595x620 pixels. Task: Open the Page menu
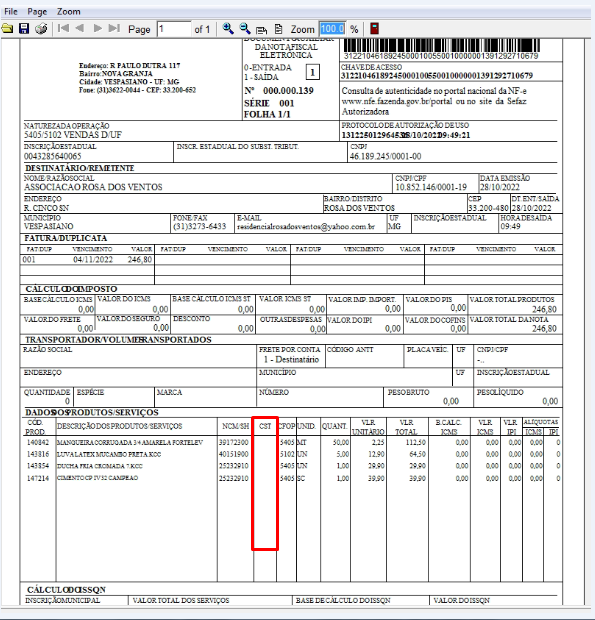(37, 11)
